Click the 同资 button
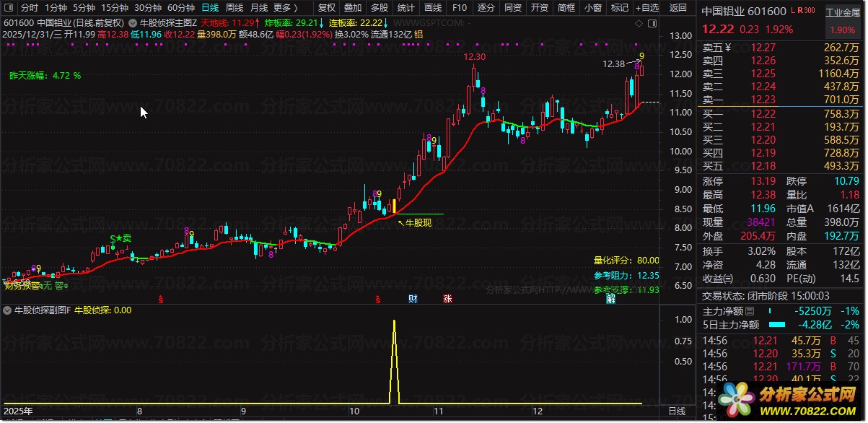This screenshot has width=868, height=423. click(x=513, y=8)
